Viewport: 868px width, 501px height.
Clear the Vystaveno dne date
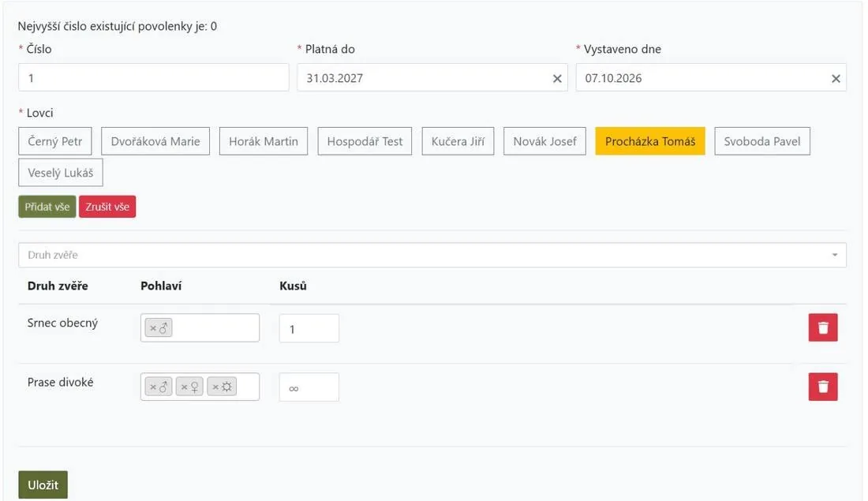(x=836, y=79)
